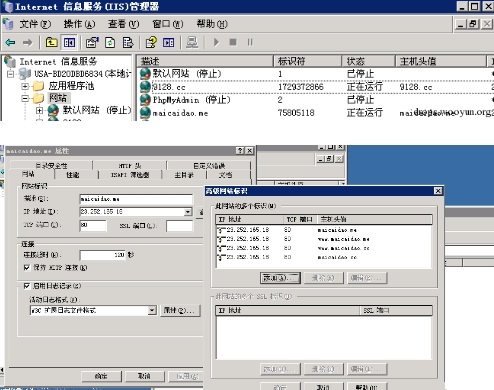Expand the 默认网站 (停止) tree node

coord(39,110)
